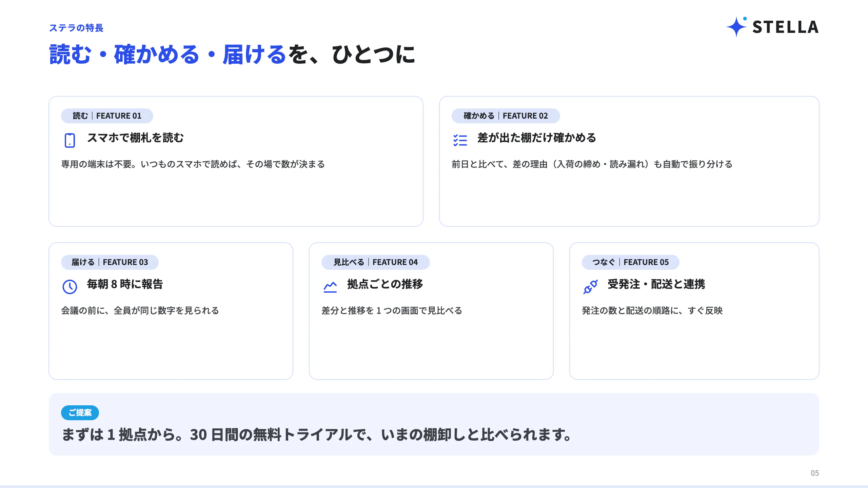Click the main title 読む・確かめる・届けるを、ひとつに
This screenshot has width=868, height=488.
pos(232,55)
